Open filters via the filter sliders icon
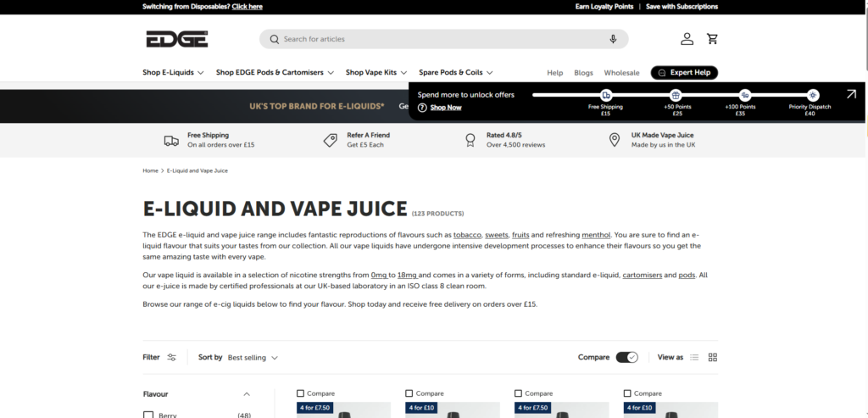 [x=171, y=357]
